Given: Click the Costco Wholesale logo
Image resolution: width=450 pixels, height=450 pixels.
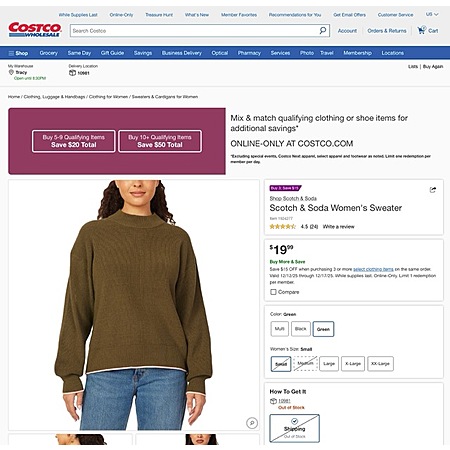Looking at the screenshot, I should [x=35, y=29].
